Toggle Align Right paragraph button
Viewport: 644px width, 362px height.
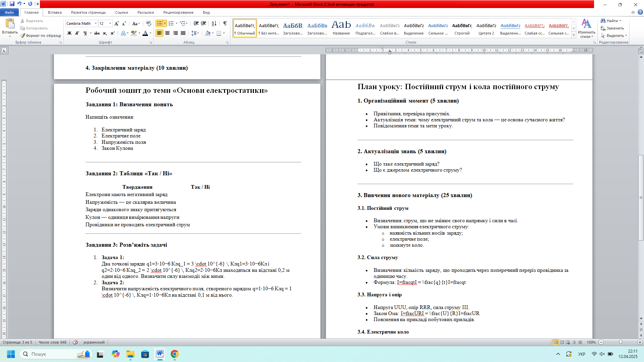[x=175, y=33]
